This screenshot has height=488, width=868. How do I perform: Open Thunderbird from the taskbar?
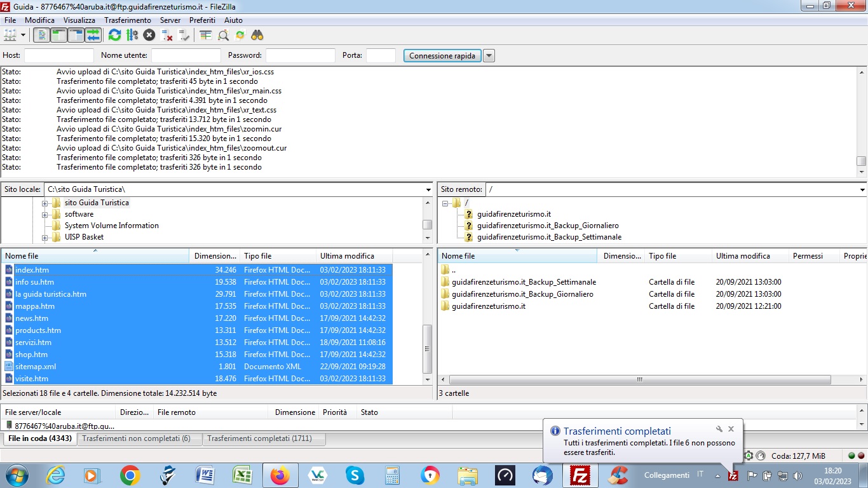[x=543, y=475]
